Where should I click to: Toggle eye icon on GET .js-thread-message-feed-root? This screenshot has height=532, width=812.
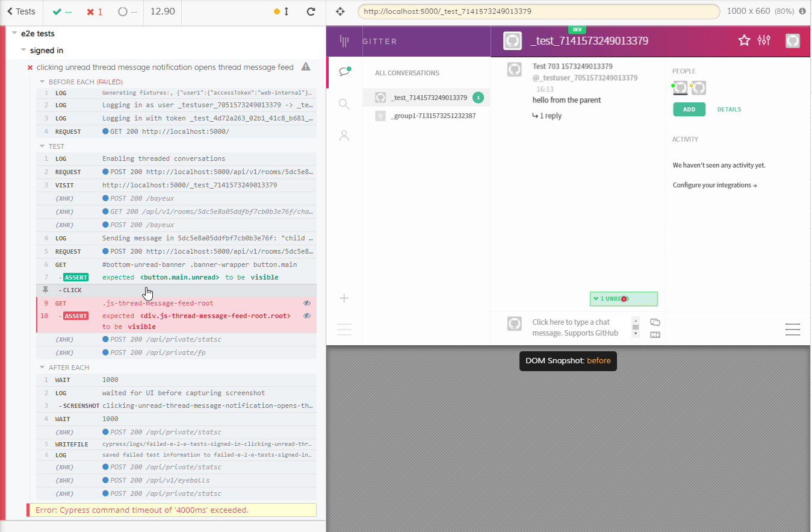point(307,303)
